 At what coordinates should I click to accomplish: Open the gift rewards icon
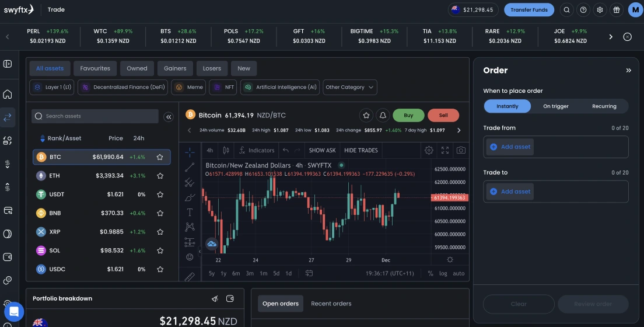(617, 10)
